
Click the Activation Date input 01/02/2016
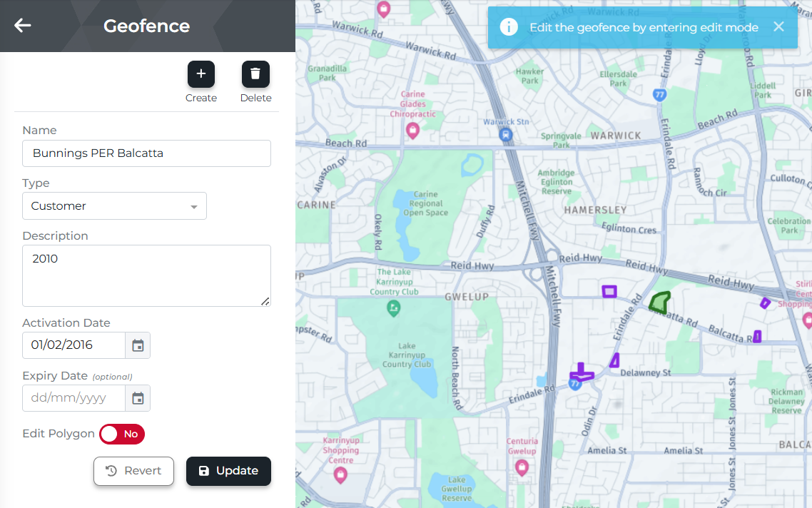pyautogui.click(x=74, y=345)
